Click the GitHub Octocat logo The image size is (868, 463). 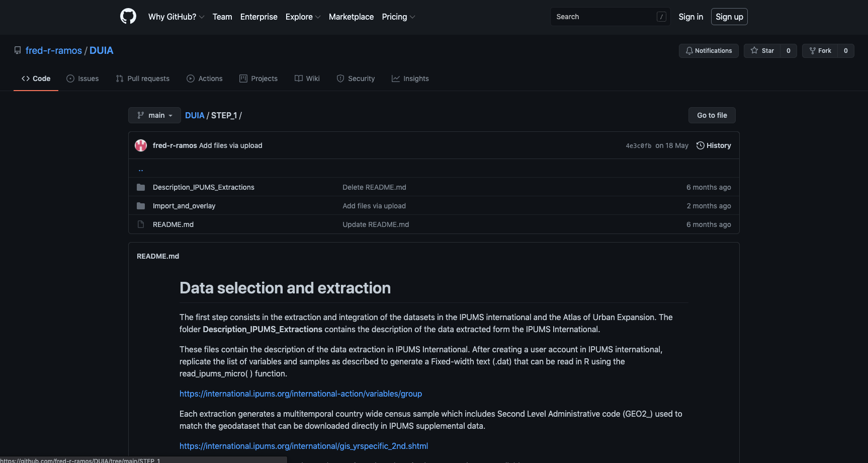(128, 17)
